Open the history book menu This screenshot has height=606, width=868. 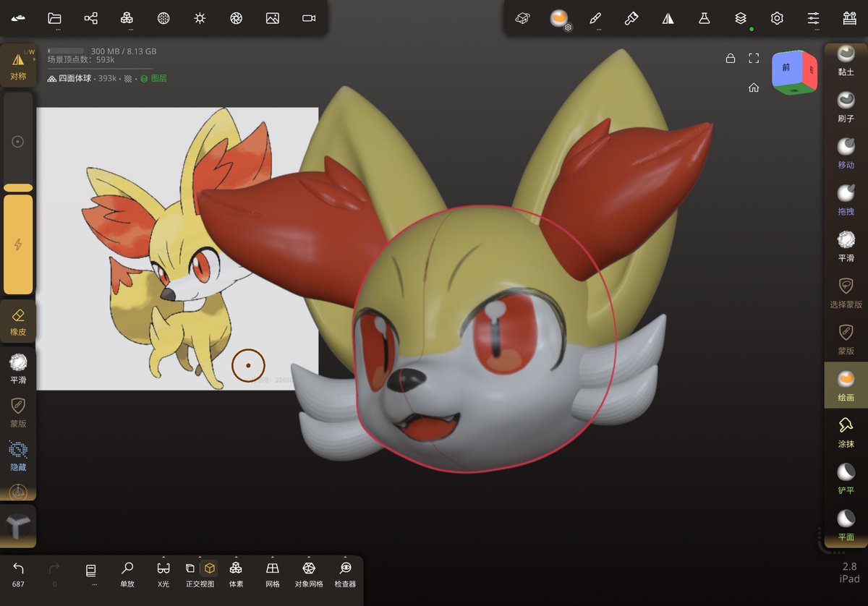[x=91, y=571]
